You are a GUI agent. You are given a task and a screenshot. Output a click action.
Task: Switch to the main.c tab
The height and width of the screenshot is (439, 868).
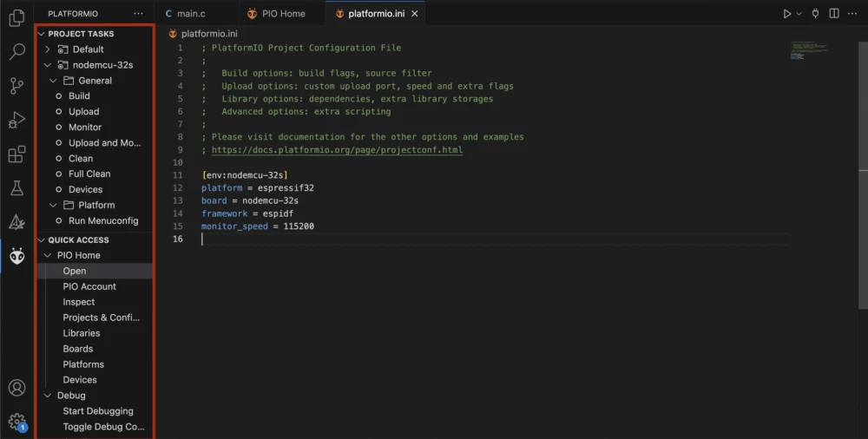click(188, 14)
